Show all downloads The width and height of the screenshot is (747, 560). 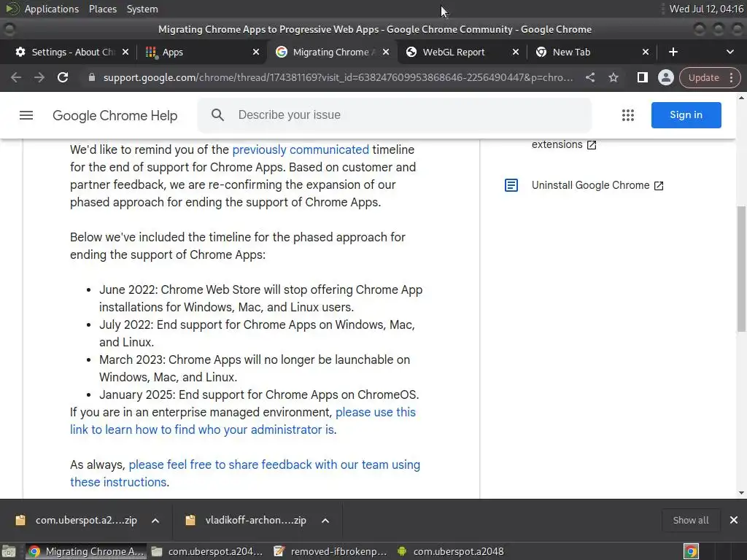[690, 520]
